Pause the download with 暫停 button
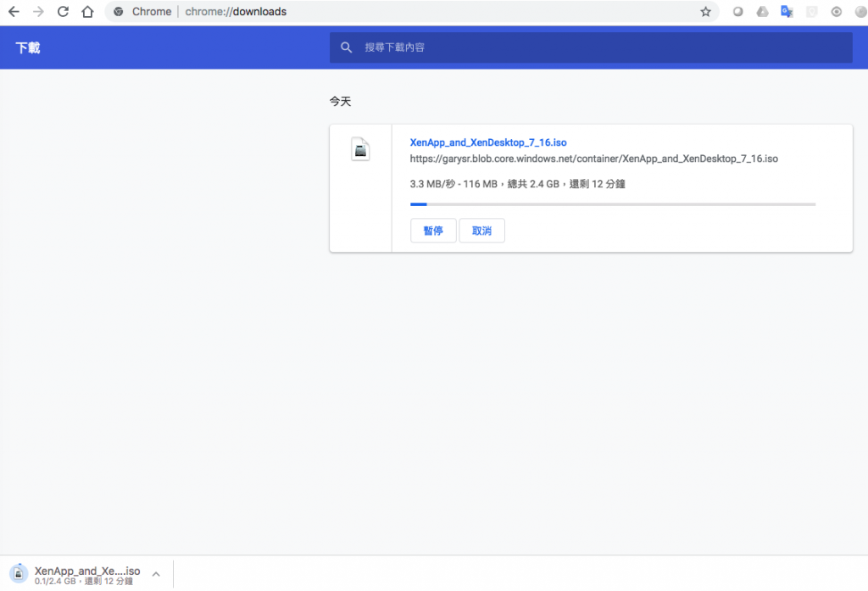This screenshot has width=868, height=591. (433, 231)
